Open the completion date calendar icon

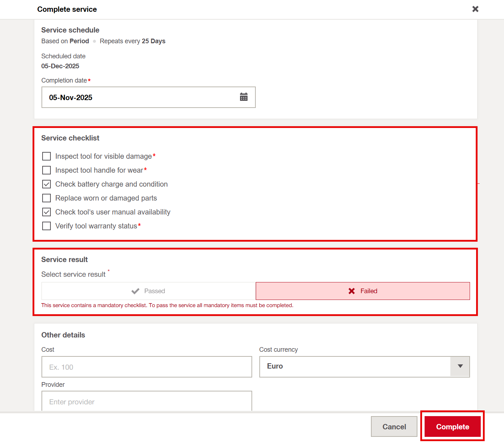point(244,97)
